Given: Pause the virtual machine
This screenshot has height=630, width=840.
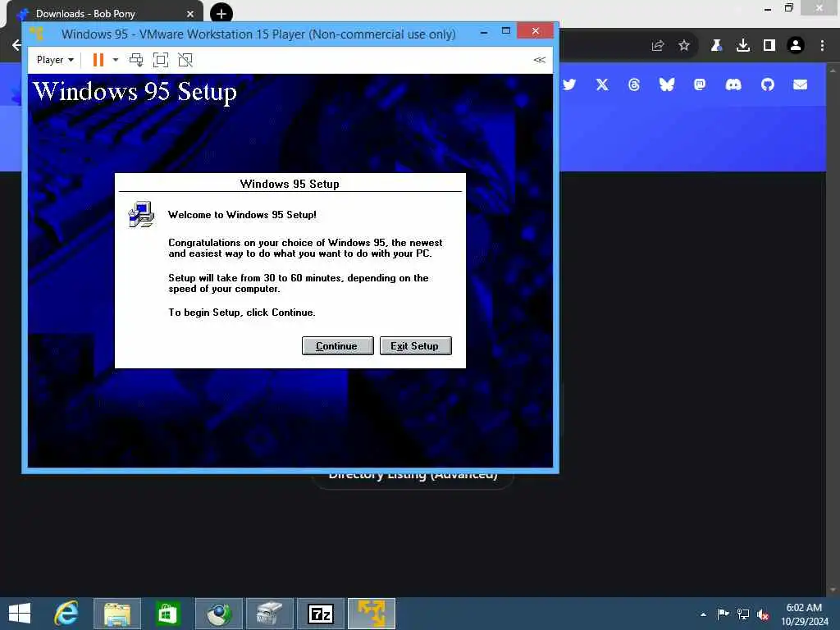Looking at the screenshot, I should coord(98,60).
